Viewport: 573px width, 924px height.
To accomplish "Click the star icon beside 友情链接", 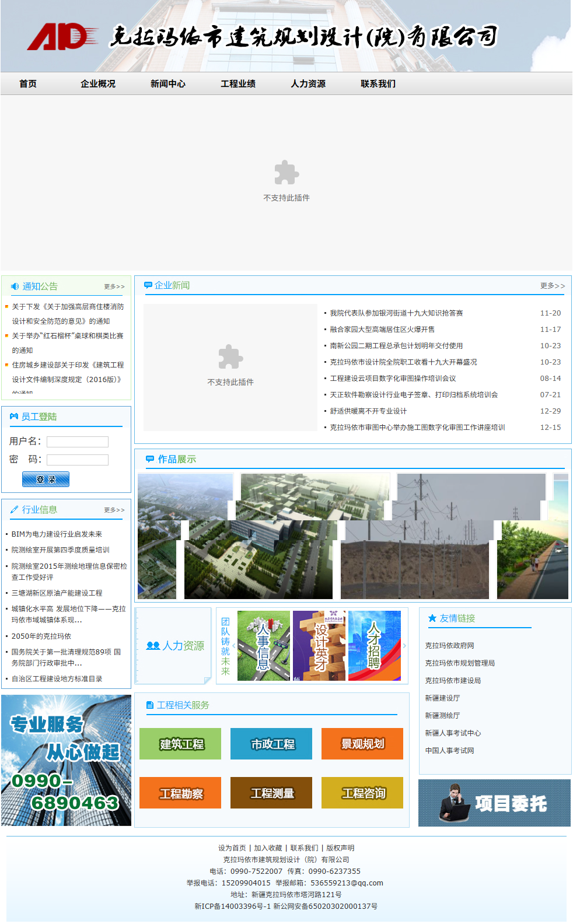I will tap(432, 618).
